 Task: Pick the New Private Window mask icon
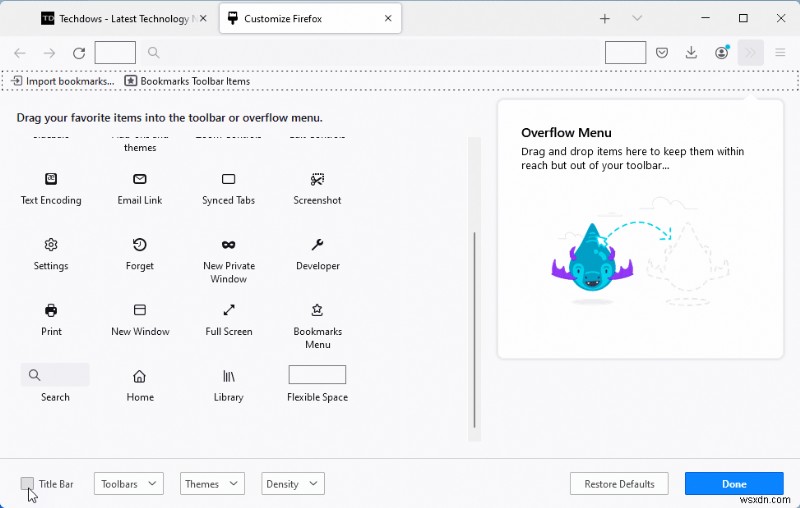coord(229,245)
